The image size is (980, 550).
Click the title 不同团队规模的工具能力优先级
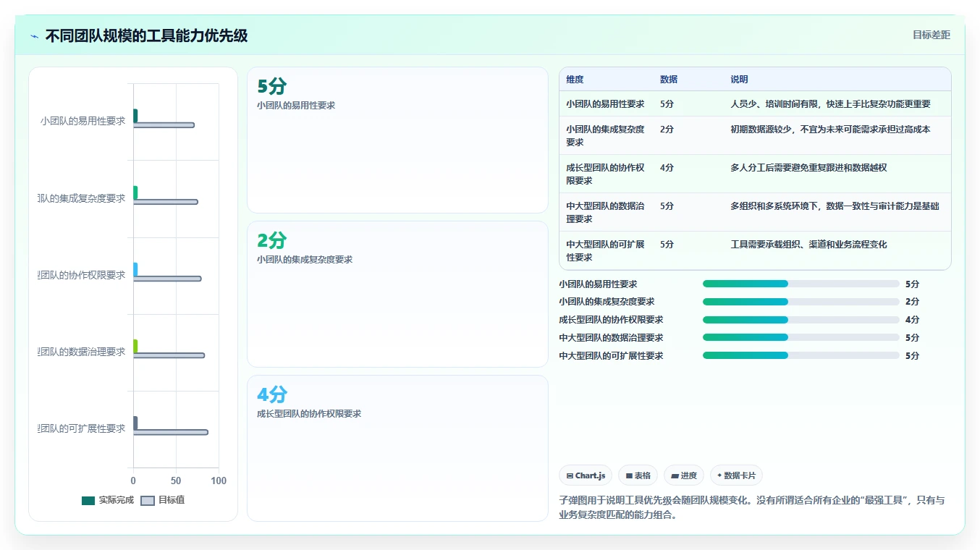[147, 36]
